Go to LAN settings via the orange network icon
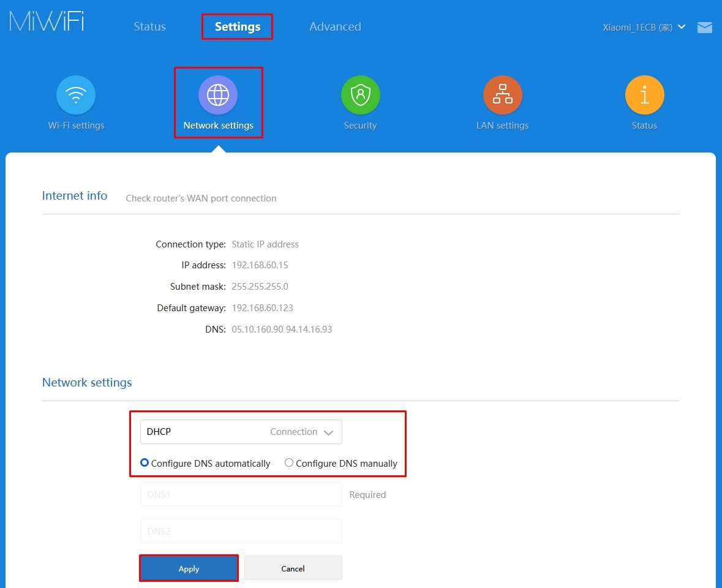 coord(502,95)
